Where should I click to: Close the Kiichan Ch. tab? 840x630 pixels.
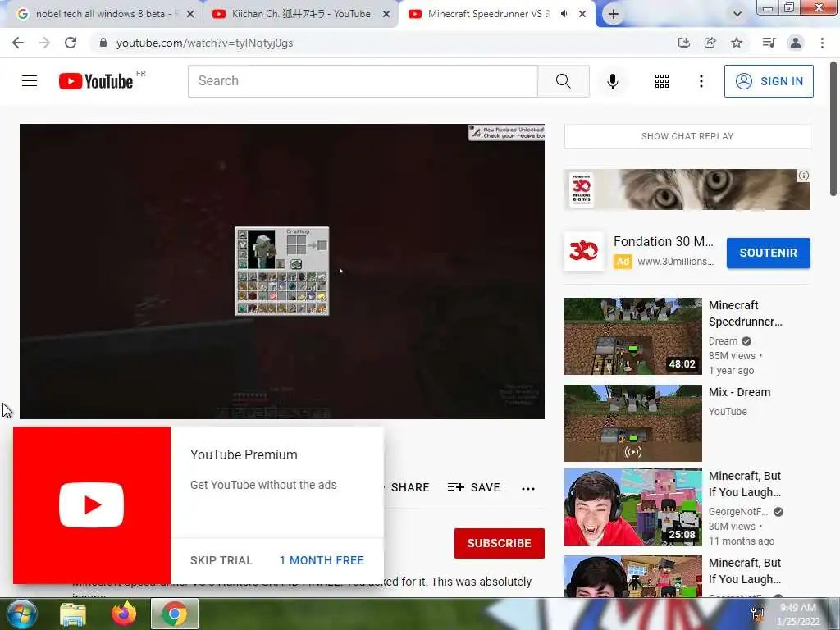pos(386,15)
